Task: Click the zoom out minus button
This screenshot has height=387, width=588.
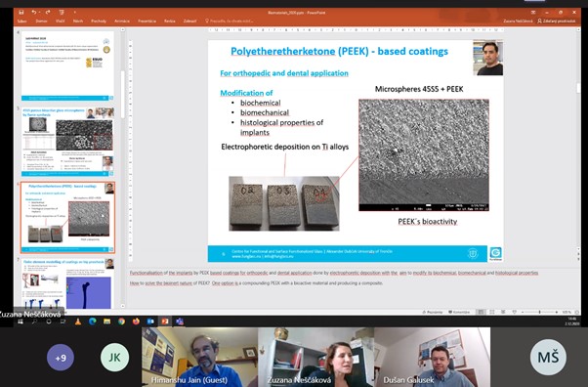Action: [x=523, y=312]
